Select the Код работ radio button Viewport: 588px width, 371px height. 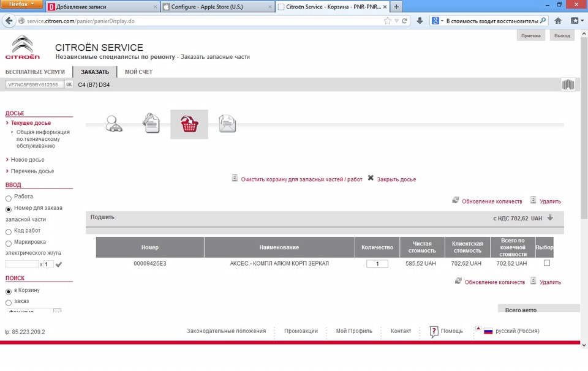pyautogui.click(x=8, y=232)
